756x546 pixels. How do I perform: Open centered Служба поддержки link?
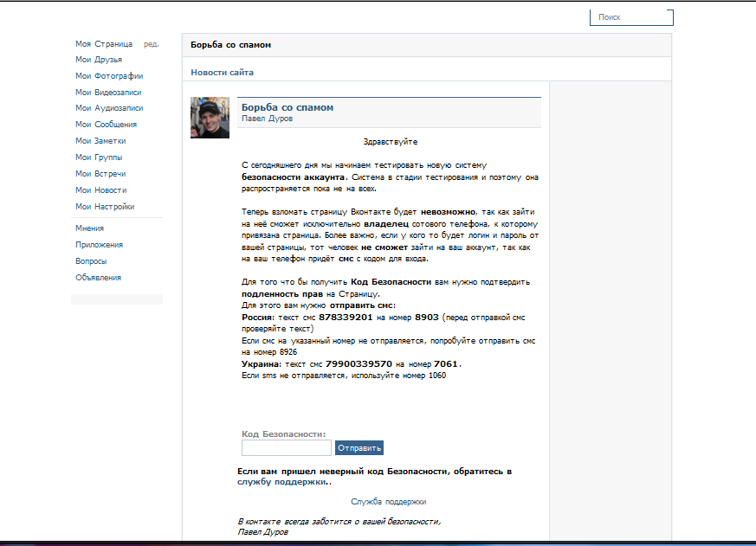388,502
